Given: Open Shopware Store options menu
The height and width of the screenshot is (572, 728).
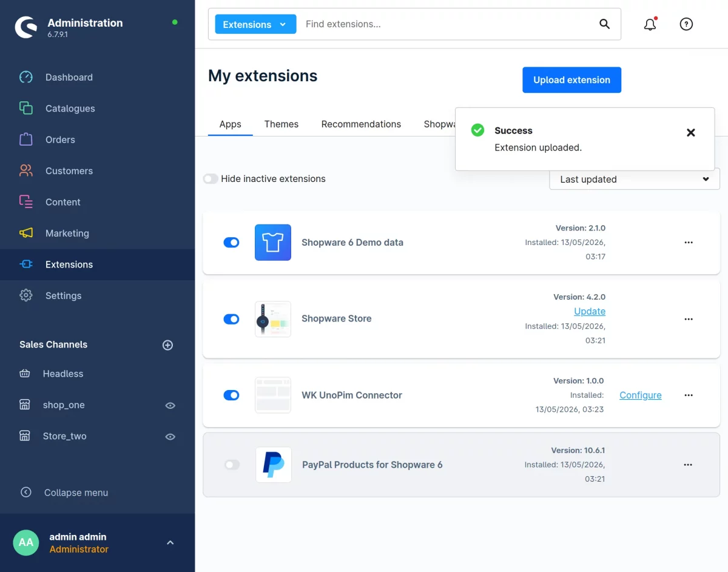Looking at the screenshot, I should (689, 319).
